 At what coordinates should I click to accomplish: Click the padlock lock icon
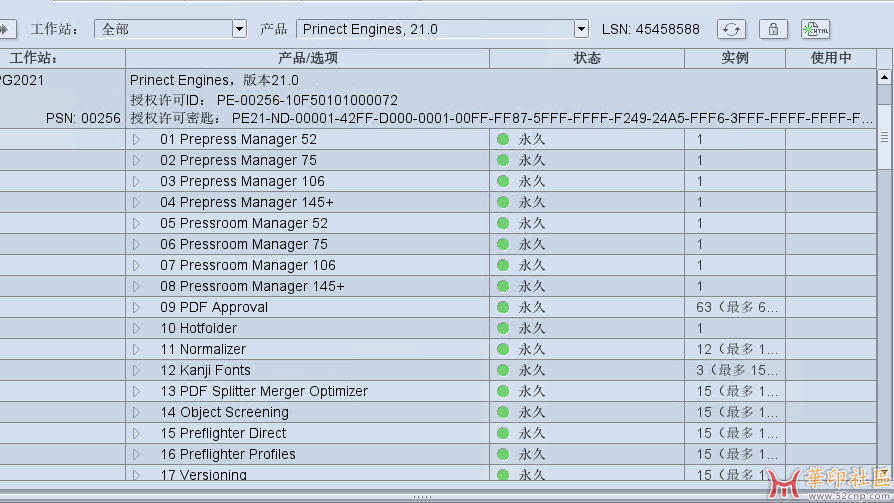773,29
